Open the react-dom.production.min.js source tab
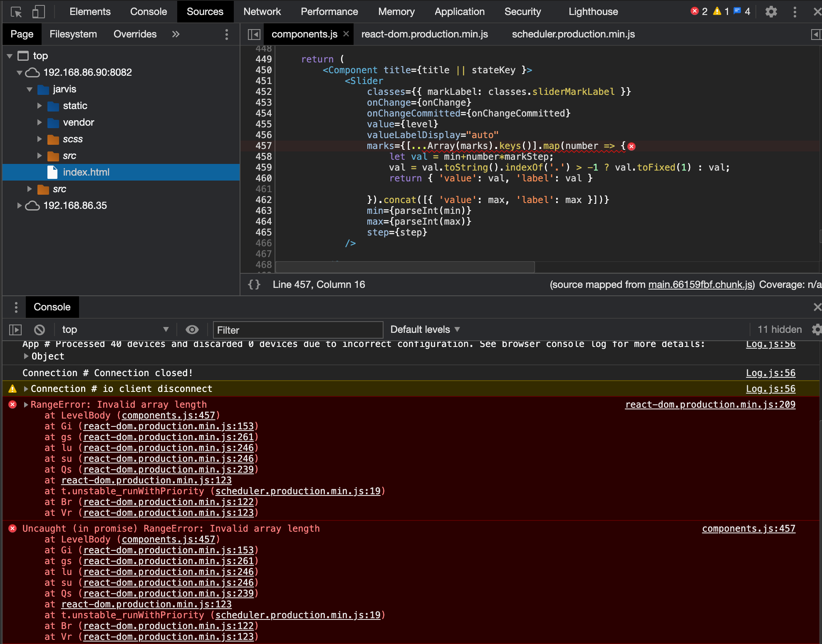Viewport: 822px width, 644px height. tap(424, 34)
